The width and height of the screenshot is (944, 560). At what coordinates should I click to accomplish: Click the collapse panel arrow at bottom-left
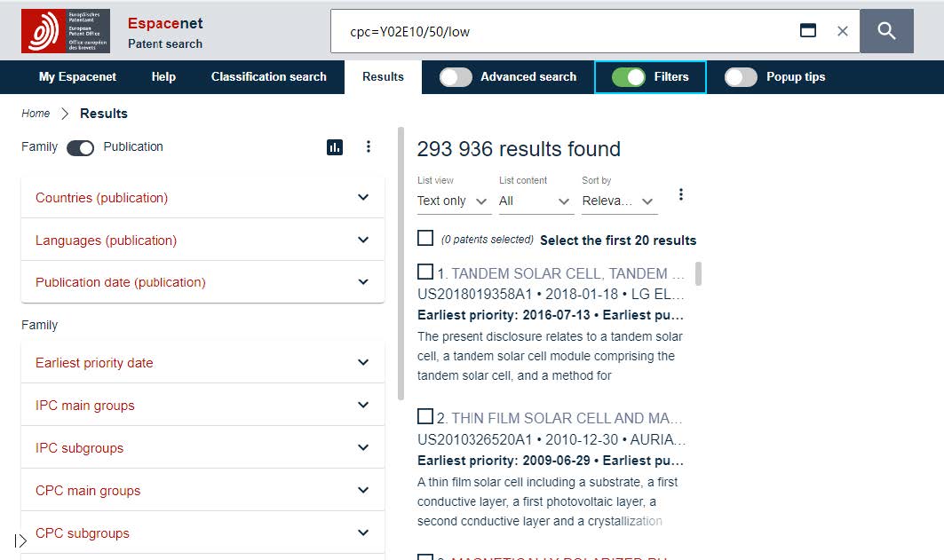(x=21, y=540)
